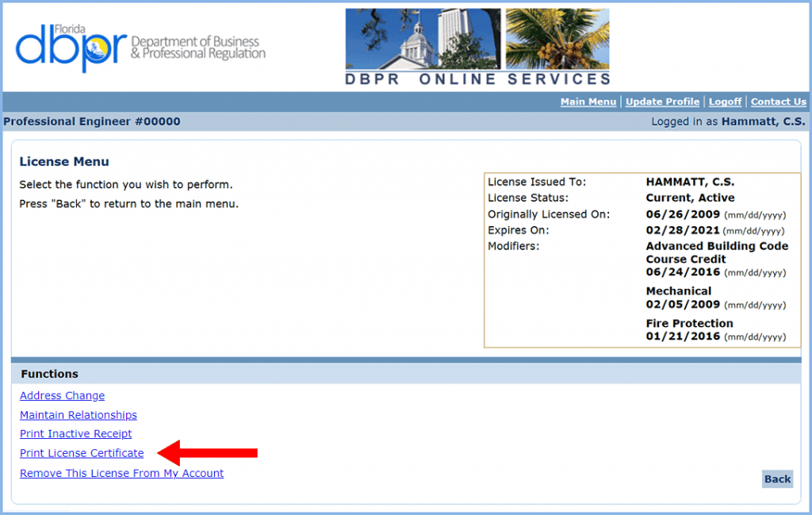
Task: Go to Update Profile
Action: 662,102
